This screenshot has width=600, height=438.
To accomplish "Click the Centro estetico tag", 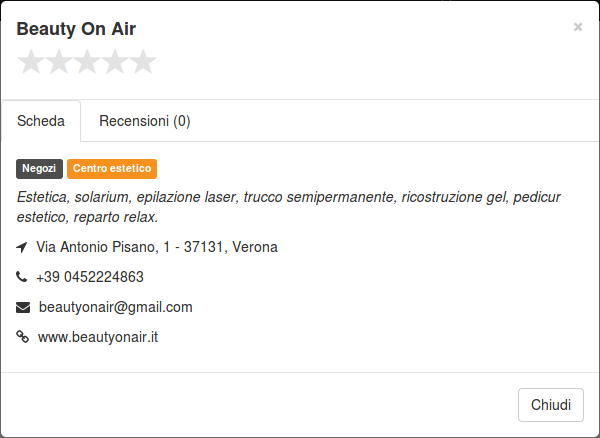I will (x=112, y=169).
